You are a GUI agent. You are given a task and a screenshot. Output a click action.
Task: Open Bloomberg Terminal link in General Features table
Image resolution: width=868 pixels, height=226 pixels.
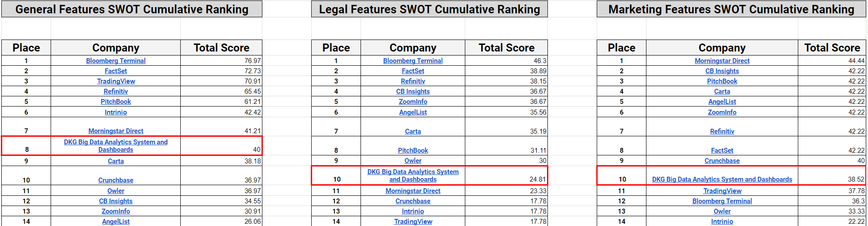115,61
